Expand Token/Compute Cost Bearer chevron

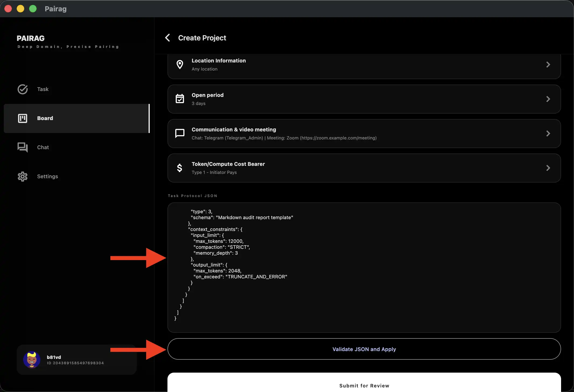pyautogui.click(x=548, y=168)
